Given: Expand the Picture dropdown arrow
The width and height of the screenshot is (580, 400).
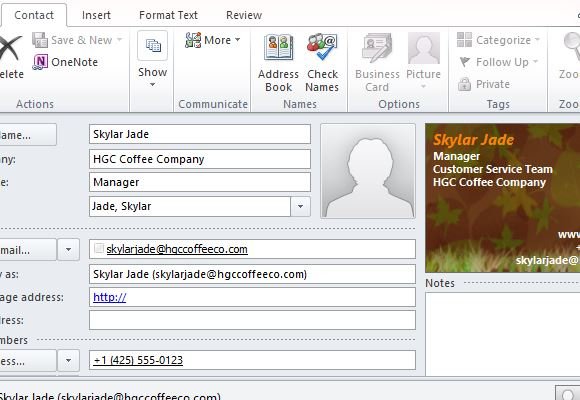Looking at the screenshot, I should (x=424, y=87).
